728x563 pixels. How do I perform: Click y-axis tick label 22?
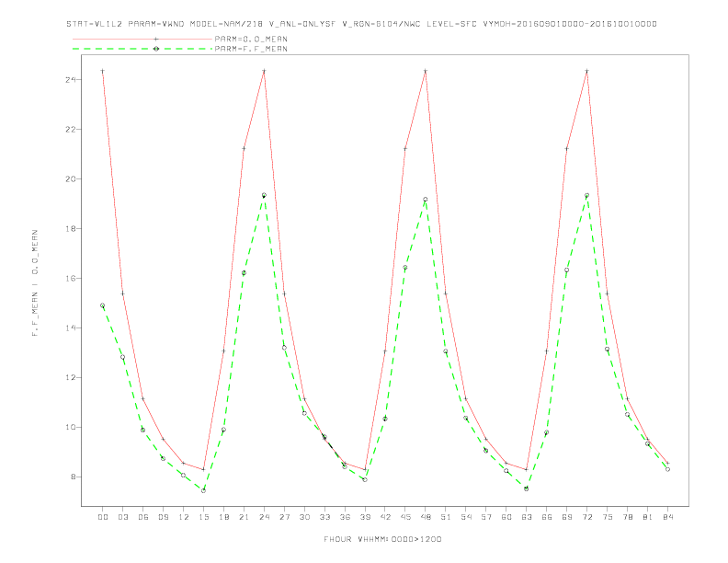[x=71, y=129]
